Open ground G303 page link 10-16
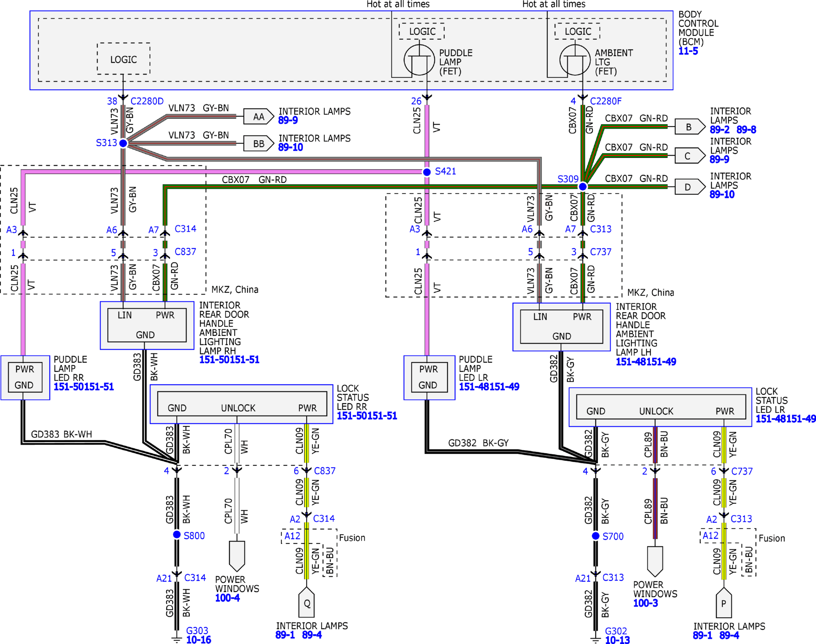816x644 pixels. point(198,639)
